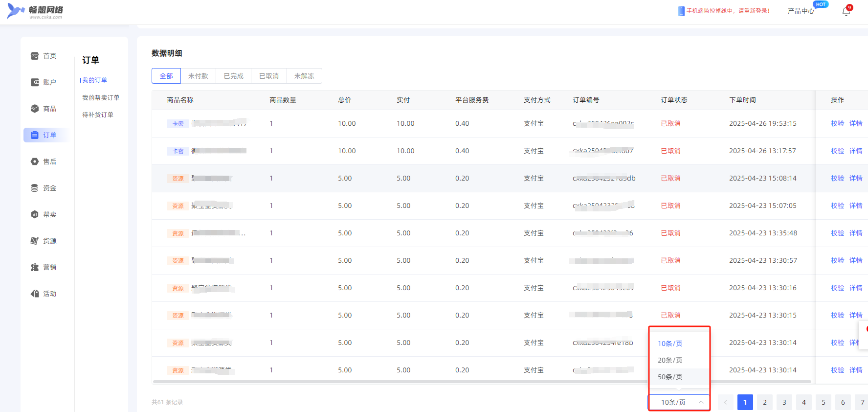Click 详情 for order at 13:30:15

pos(856,316)
